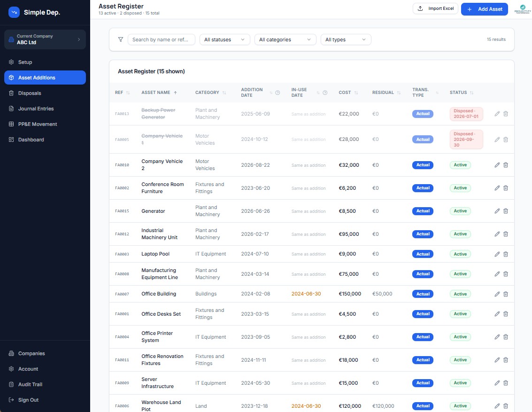Open the Audit Trail page
The height and width of the screenshot is (412, 532).
click(x=45, y=384)
